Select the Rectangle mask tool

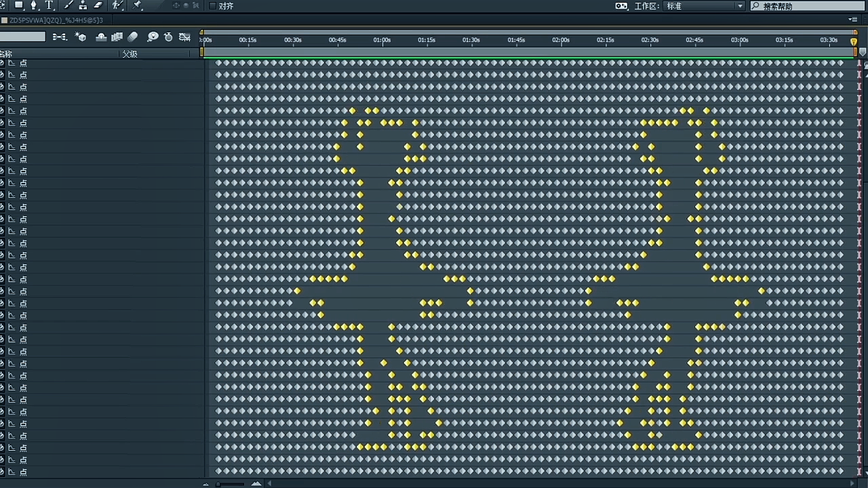(x=18, y=5)
